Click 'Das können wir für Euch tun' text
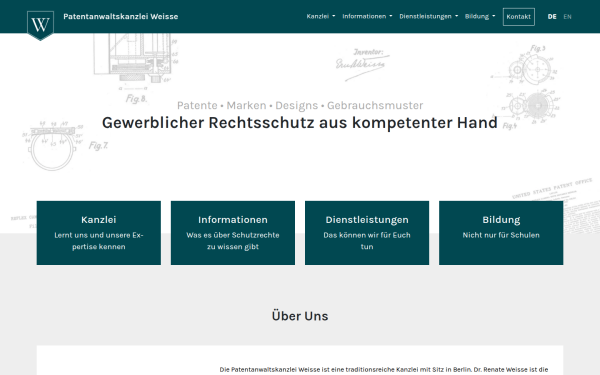The image size is (600, 375). pyautogui.click(x=367, y=241)
